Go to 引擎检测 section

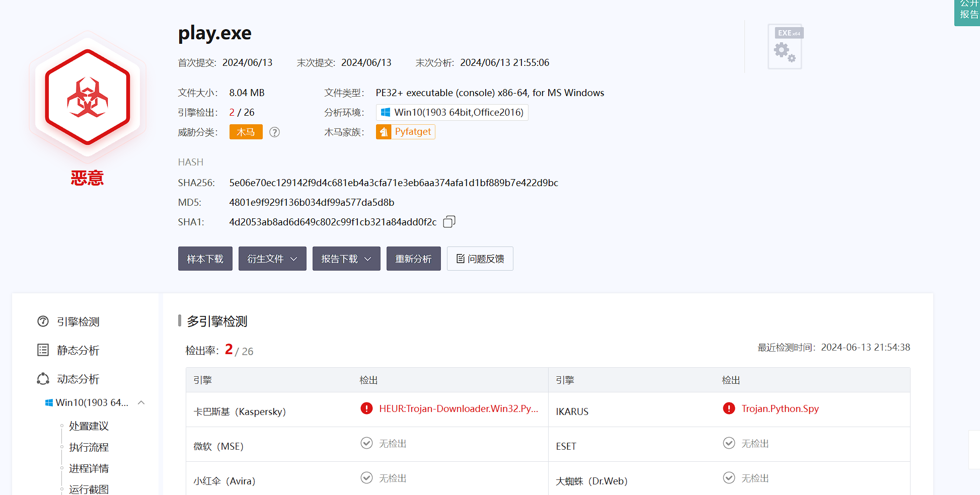(x=78, y=321)
